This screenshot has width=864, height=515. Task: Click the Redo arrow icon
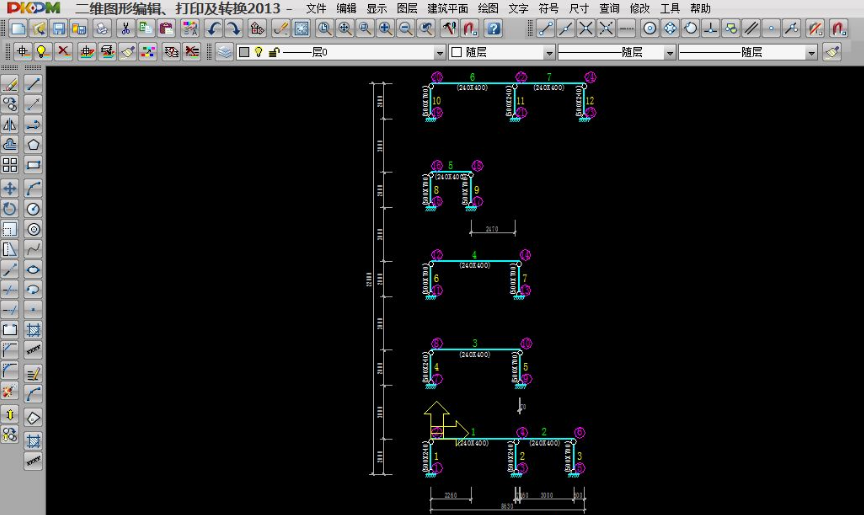point(233,28)
